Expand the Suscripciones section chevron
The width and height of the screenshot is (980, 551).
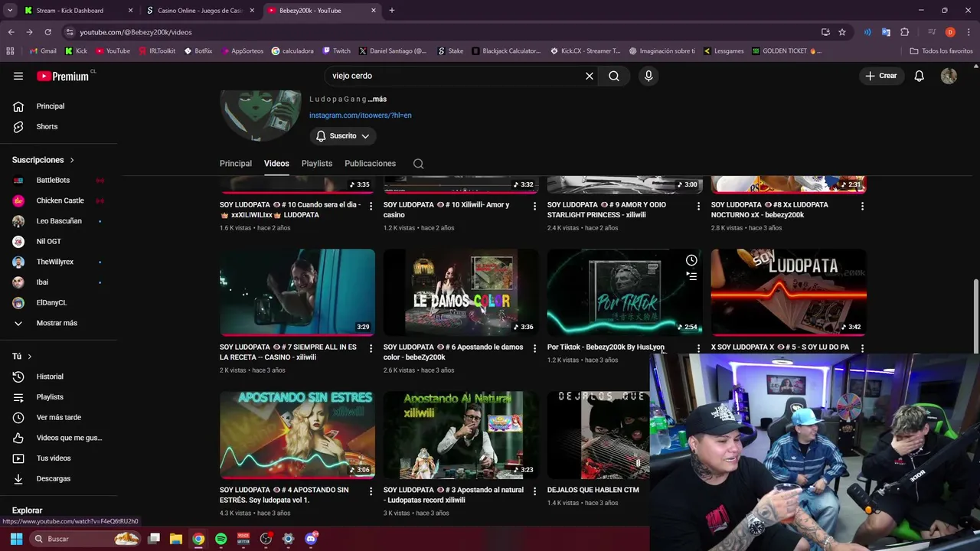pyautogui.click(x=72, y=160)
